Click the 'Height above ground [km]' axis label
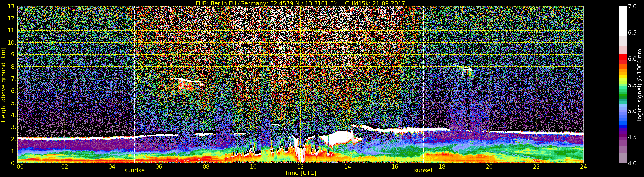The height and width of the screenshot is (177, 644). point(3,85)
